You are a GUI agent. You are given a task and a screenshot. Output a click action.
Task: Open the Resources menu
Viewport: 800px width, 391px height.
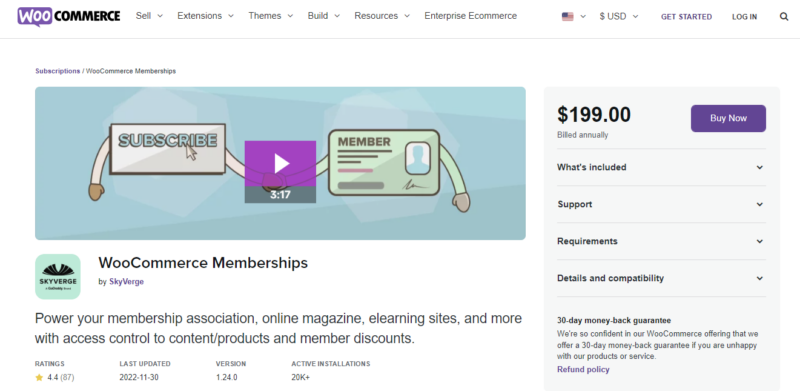(x=382, y=16)
